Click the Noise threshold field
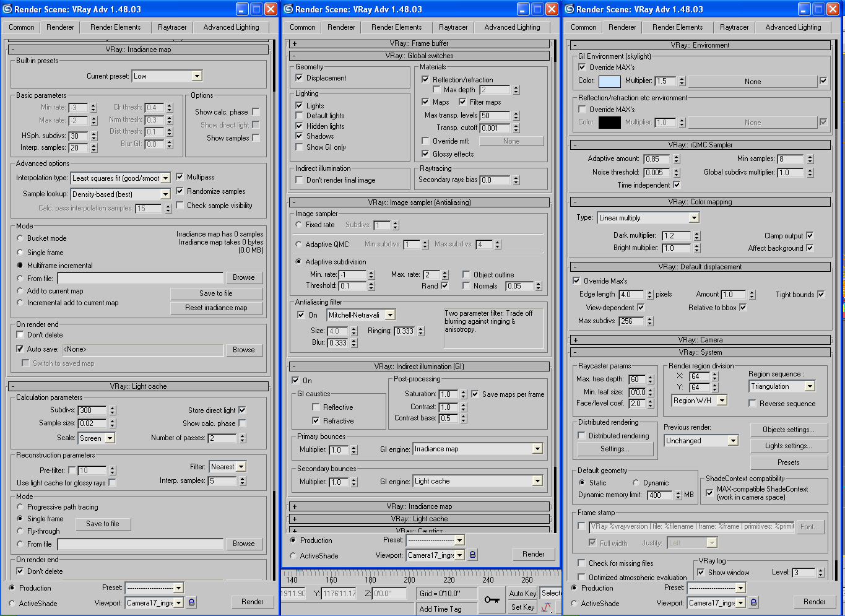Viewport: 845px width, 616px height. pyautogui.click(x=657, y=172)
